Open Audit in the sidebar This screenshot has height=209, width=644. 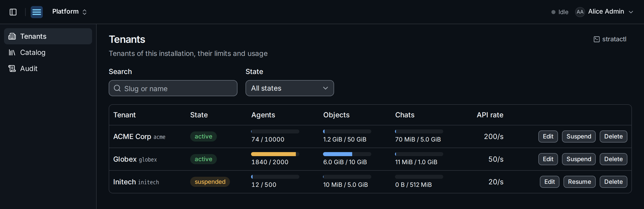[48, 68]
